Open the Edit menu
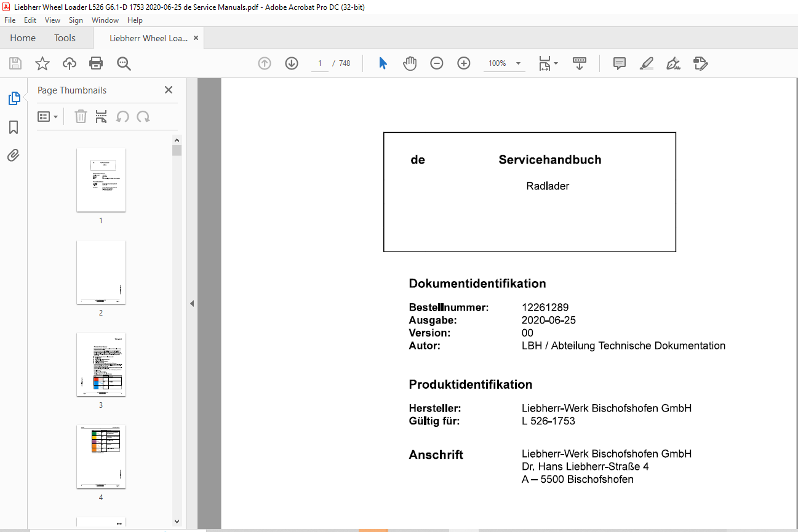 tap(30, 20)
